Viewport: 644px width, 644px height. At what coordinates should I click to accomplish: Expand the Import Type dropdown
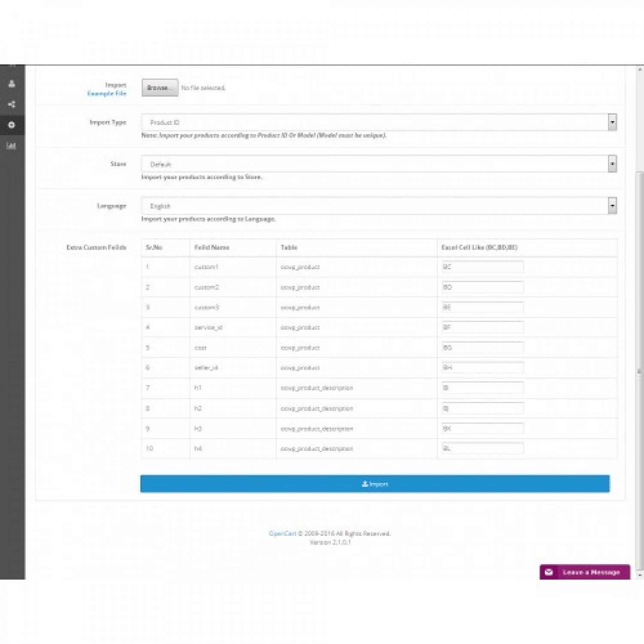(x=379, y=122)
